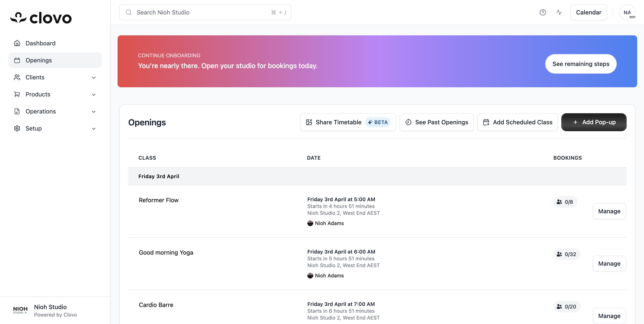Click the CLASS column header

[x=147, y=158]
